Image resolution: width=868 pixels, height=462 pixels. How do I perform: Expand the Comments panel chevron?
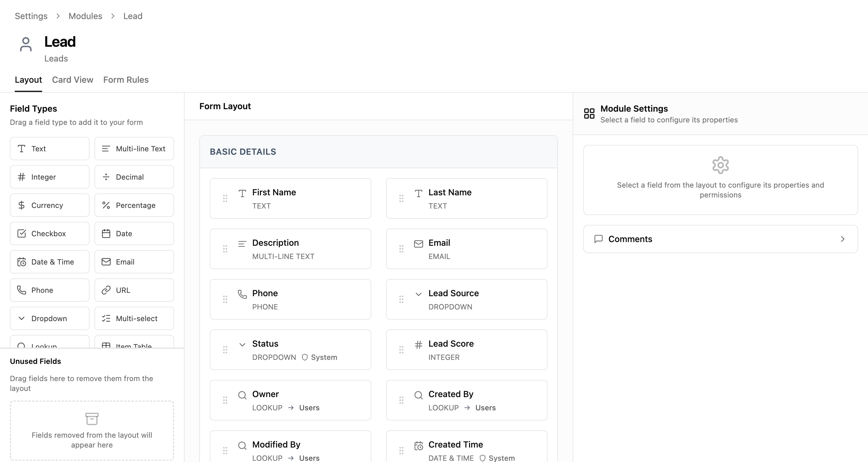843,239
